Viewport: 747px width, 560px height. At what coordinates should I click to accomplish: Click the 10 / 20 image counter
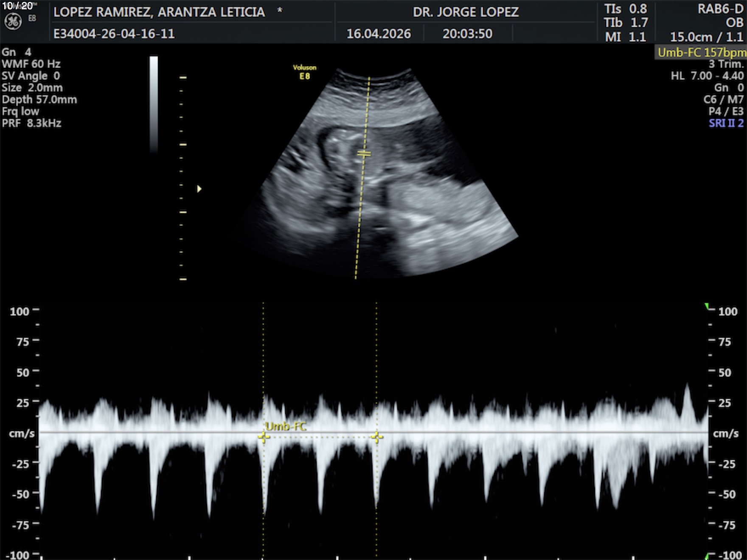click(x=17, y=6)
